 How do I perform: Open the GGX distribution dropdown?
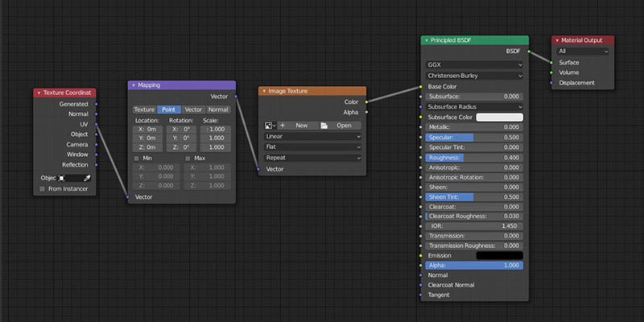click(474, 64)
